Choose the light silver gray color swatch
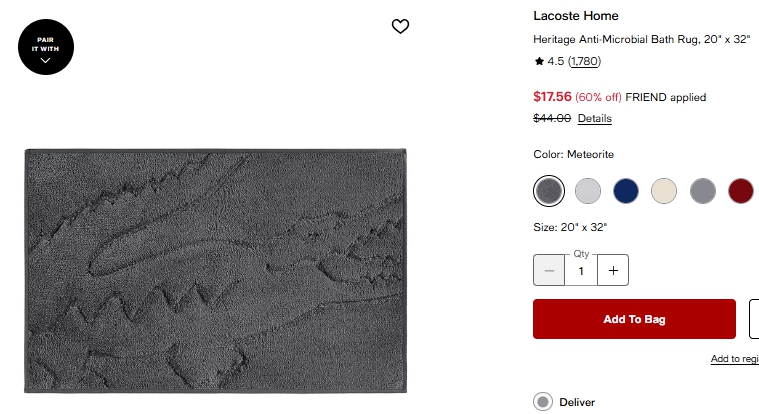The width and height of the screenshot is (759, 414). pyautogui.click(x=588, y=190)
